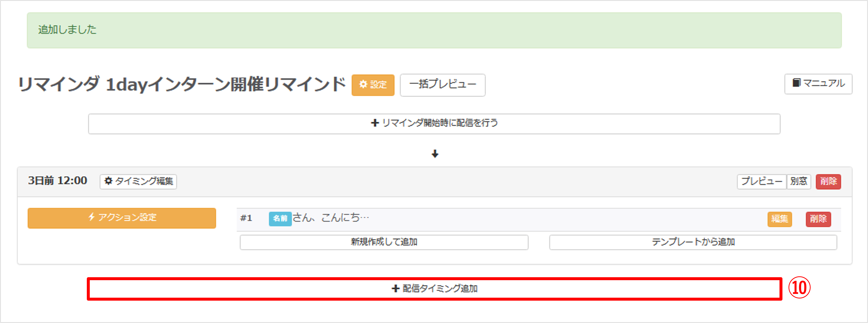
Task: Edit message #1 with 編集 button
Action: [x=779, y=219]
